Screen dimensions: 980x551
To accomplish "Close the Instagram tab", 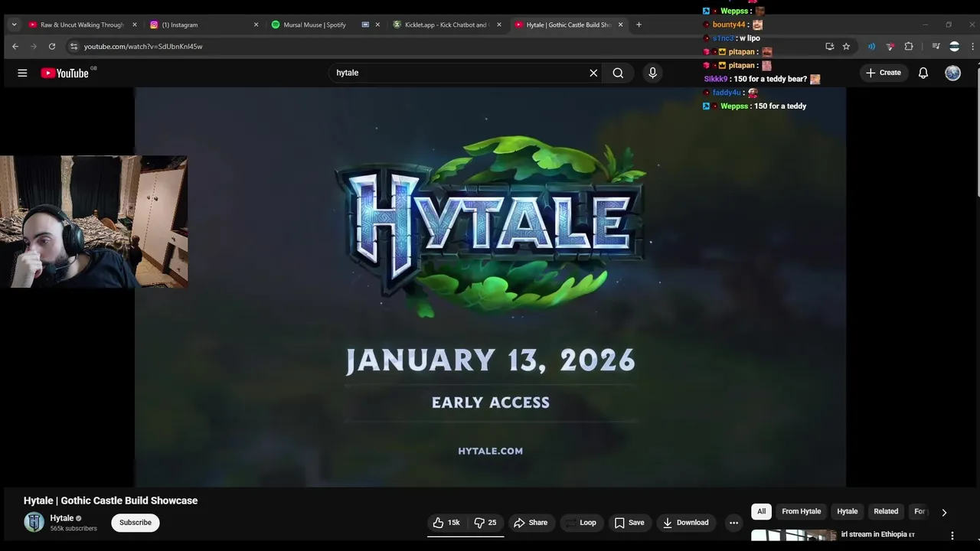I will pos(256,24).
